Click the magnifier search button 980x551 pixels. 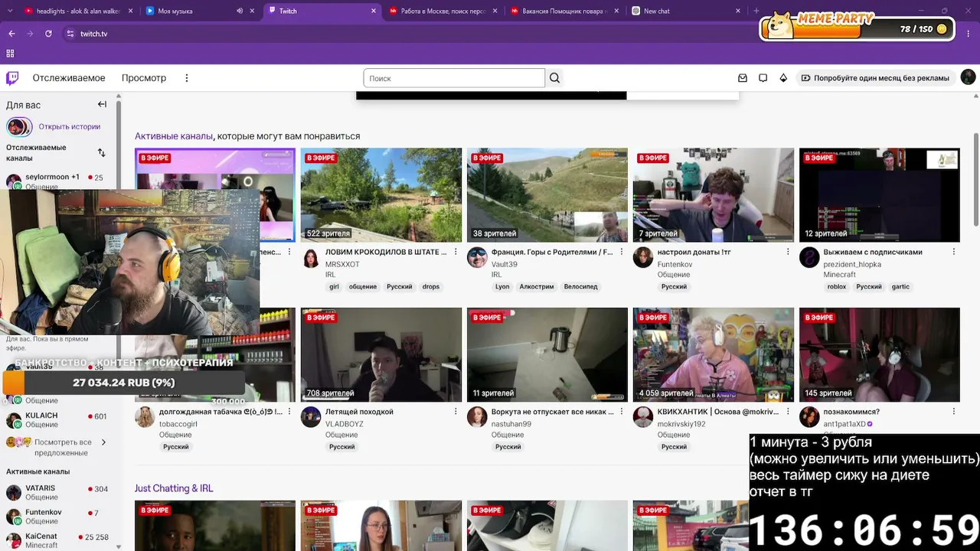(x=555, y=78)
